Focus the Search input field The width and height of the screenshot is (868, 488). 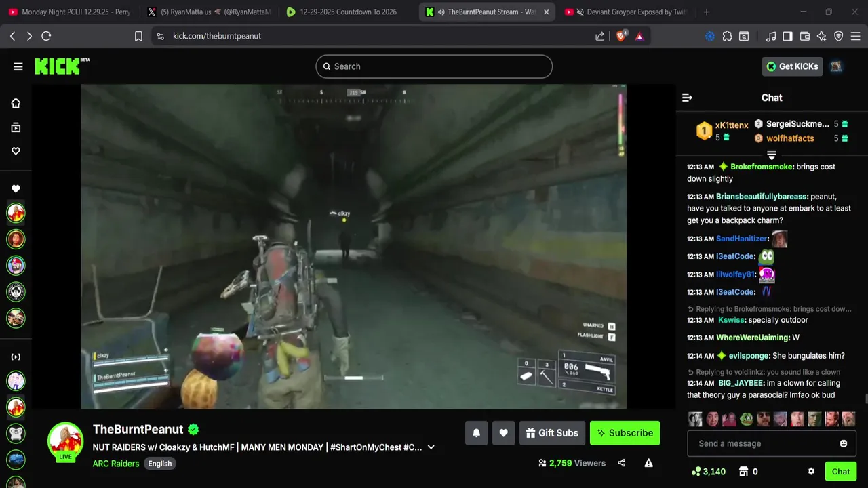434,66
